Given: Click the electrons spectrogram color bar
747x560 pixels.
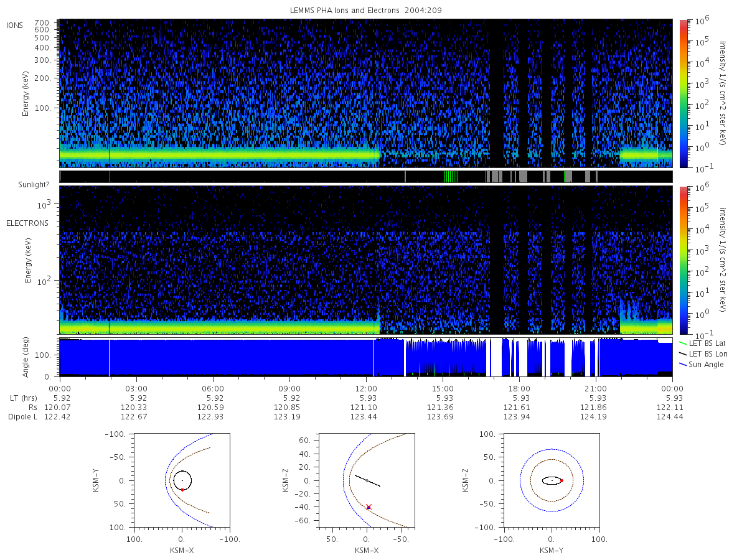Looking at the screenshot, I should coord(683,259).
